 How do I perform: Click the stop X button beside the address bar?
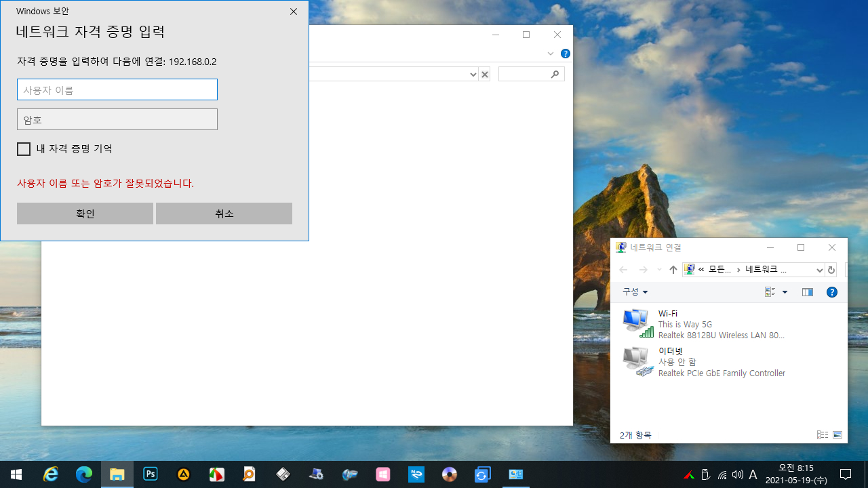pos(485,75)
